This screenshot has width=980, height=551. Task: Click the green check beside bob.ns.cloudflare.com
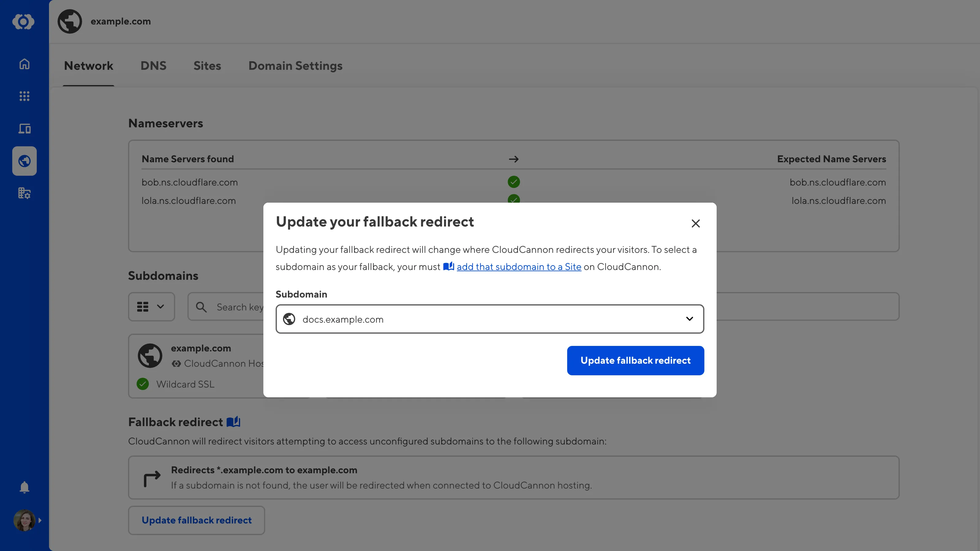pos(514,182)
